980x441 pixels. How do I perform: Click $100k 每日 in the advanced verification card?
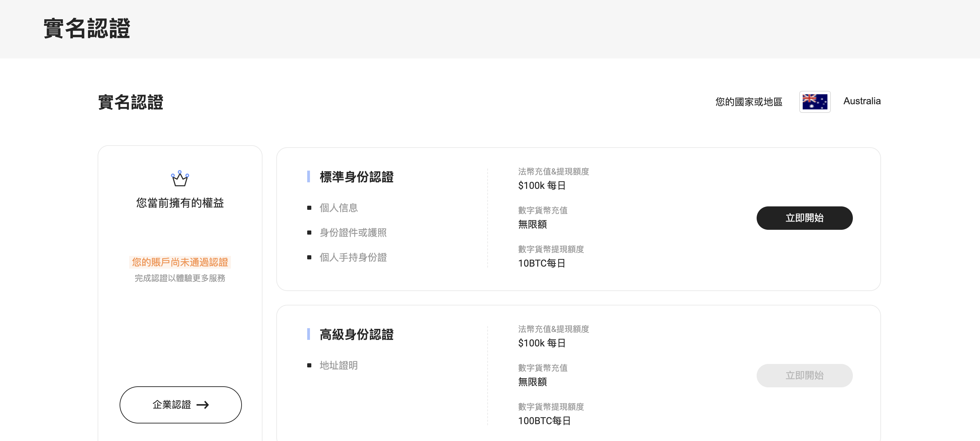541,343
